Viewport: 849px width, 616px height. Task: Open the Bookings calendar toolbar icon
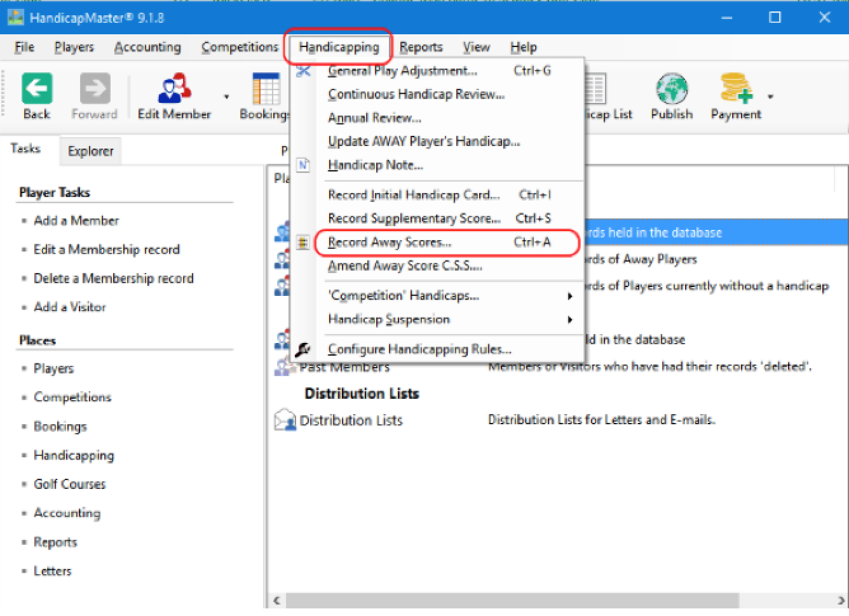[266, 88]
